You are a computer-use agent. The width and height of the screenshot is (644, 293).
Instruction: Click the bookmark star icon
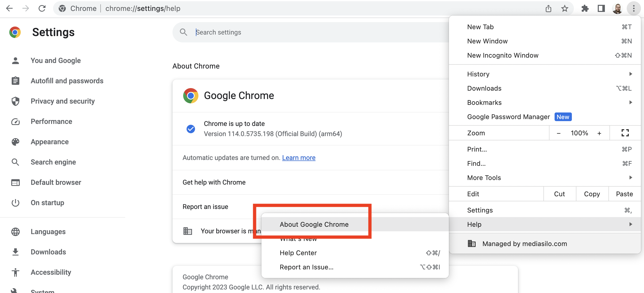[564, 8]
